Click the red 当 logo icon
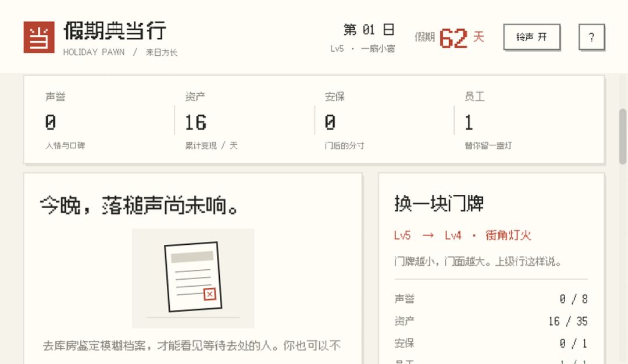 point(39,37)
